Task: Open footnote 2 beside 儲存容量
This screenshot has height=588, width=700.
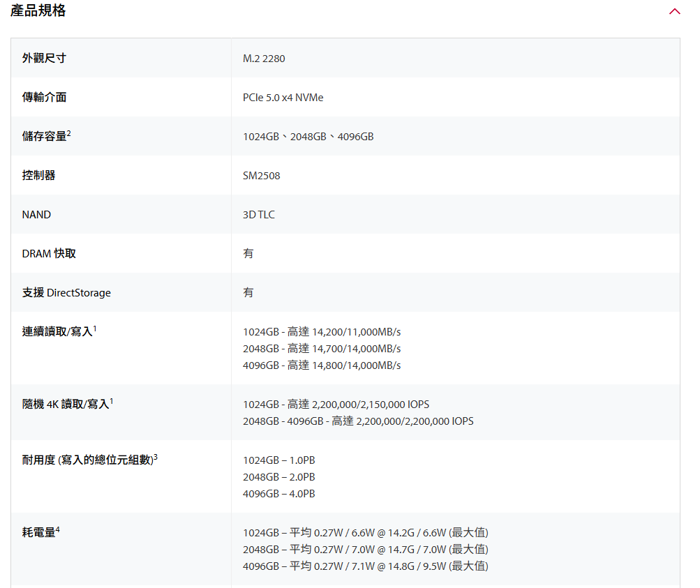Action: pyautogui.click(x=69, y=133)
